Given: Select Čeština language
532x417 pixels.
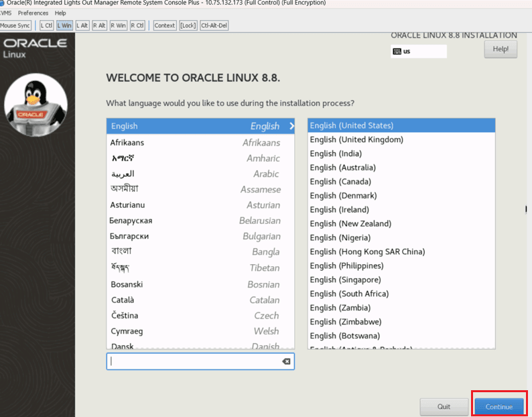Looking at the screenshot, I should pos(200,316).
